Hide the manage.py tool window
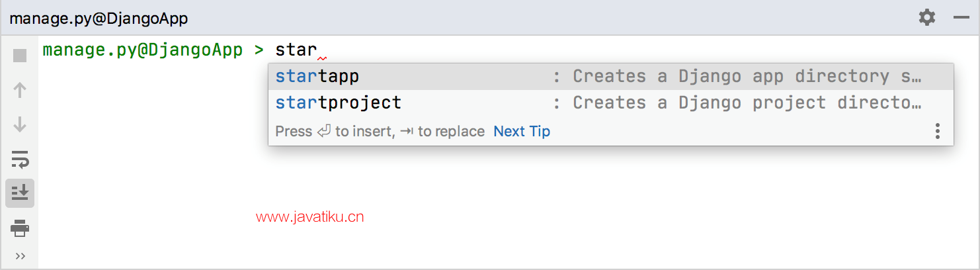The image size is (980, 270). click(x=961, y=18)
